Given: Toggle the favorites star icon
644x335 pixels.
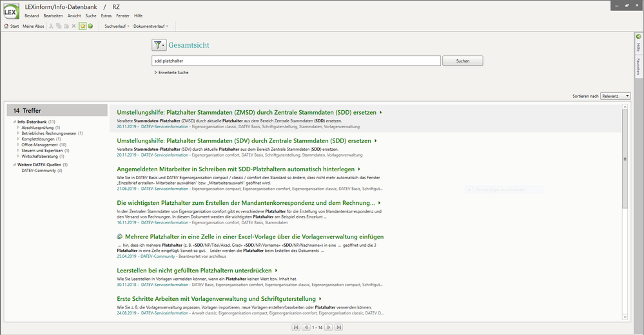Looking at the screenshot, I should tap(83, 26).
